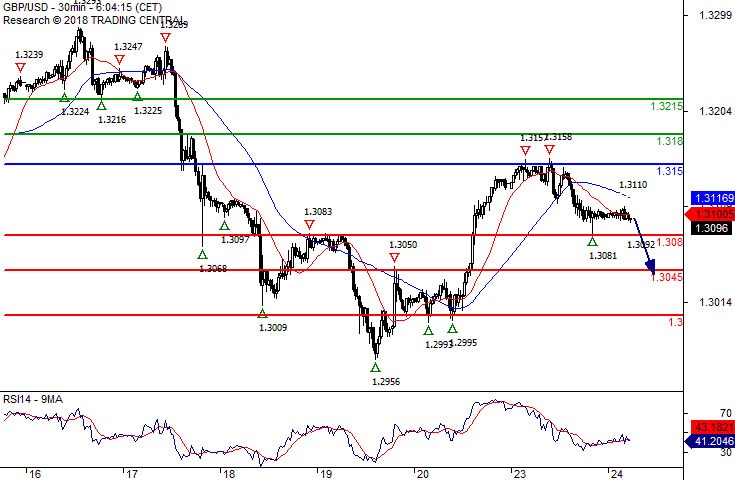This screenshot has height=480, width=735.
Task: Click the green up-triangle marker above 1.3009
Action: click(262, 313)
